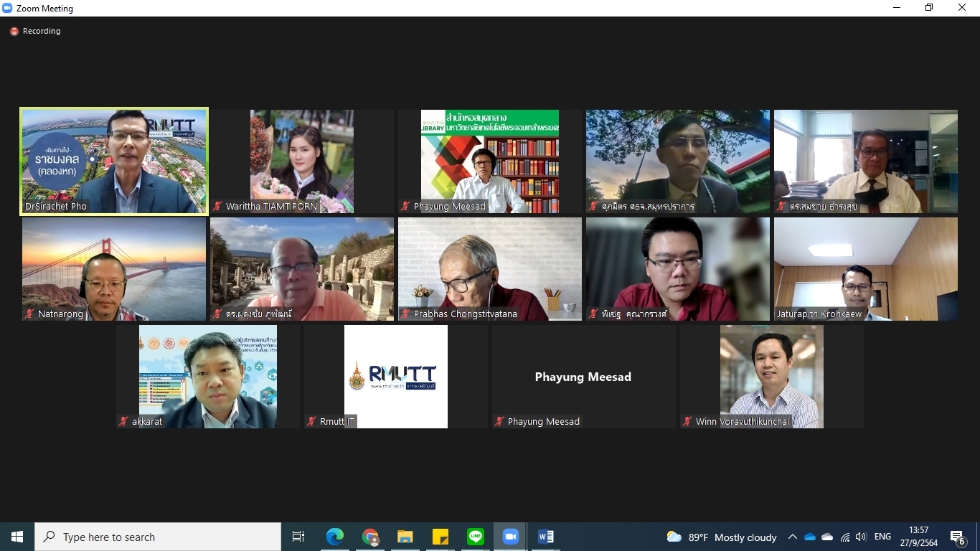Image resolution: width=980 pixels, height=551 pixels.
Task: Click the red Recording indicator
Action: (14, 32)
